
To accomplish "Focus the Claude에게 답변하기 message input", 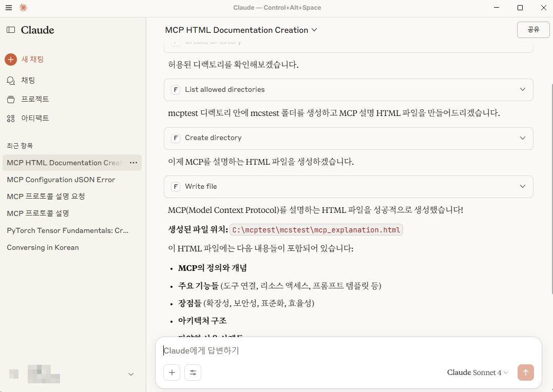I will [x=349, y=351].
